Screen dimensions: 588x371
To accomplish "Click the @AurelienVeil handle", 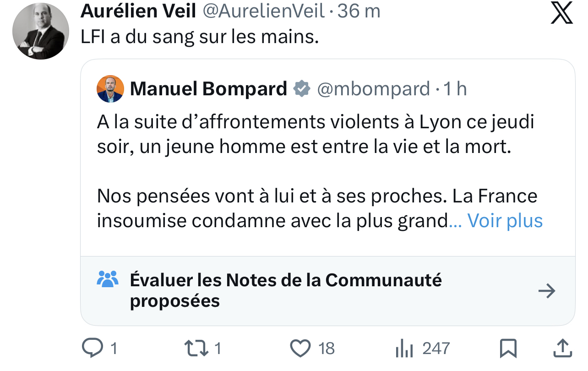I will pos(263,11).
